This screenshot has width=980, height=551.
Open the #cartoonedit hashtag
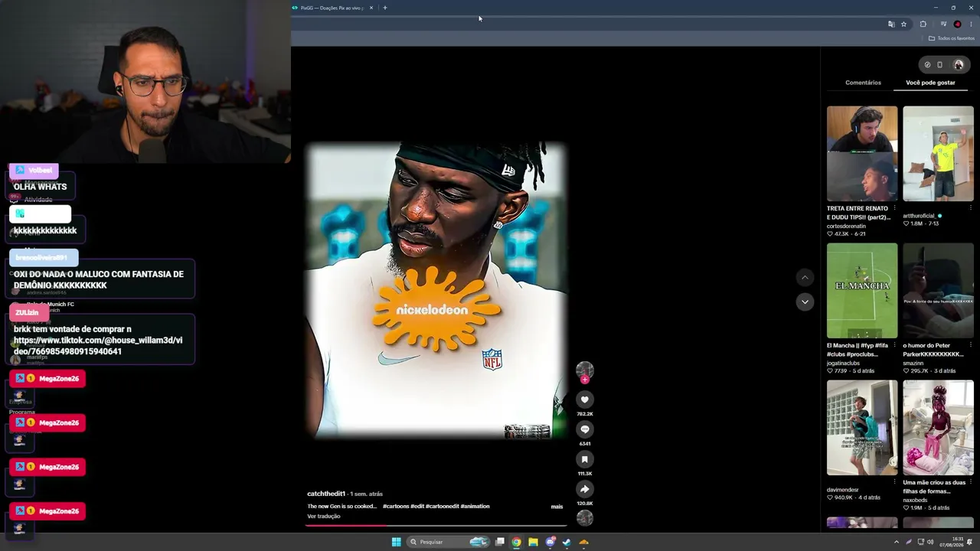tap(443, 507)
